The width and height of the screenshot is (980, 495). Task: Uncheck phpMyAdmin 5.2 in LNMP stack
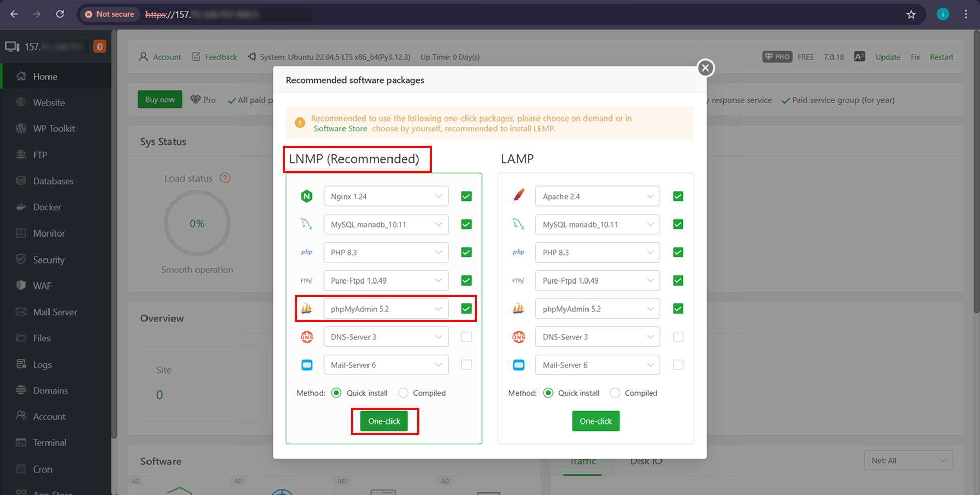(x=466, y=308)
